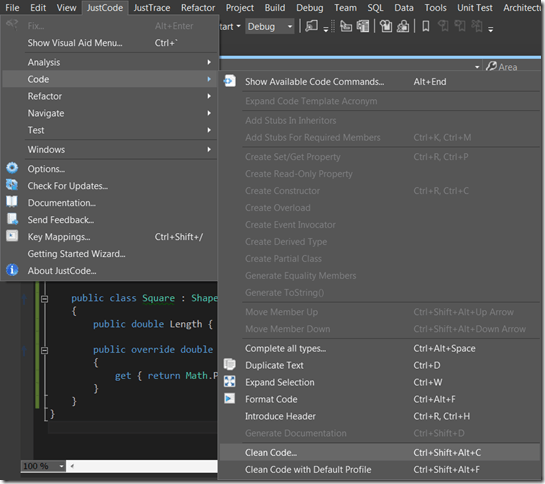Open the Debug configuration dropdown
Screen dimensions: 545x484
270,26
